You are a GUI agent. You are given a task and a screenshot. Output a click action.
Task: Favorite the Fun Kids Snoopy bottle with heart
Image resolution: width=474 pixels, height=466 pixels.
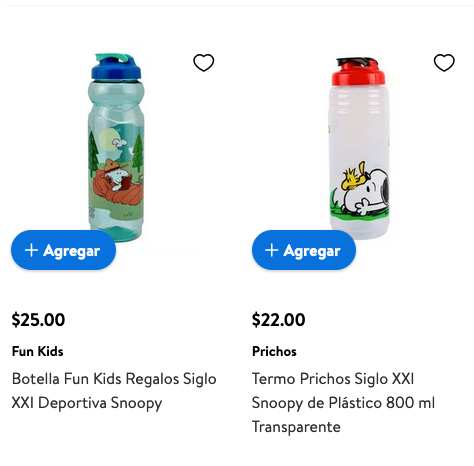click(x=203, y=63)
